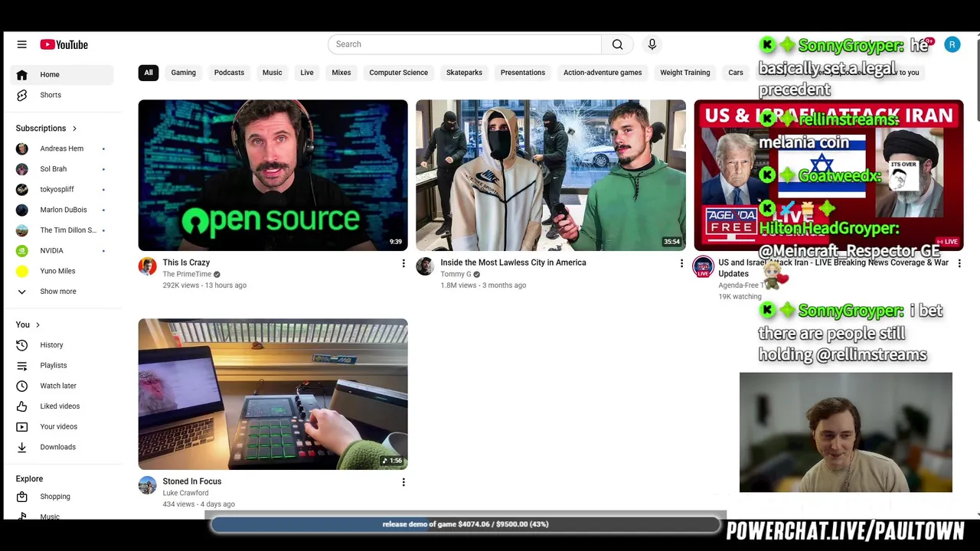
Task: Select the Gaming filter chip
Action: tap(183, 73)
